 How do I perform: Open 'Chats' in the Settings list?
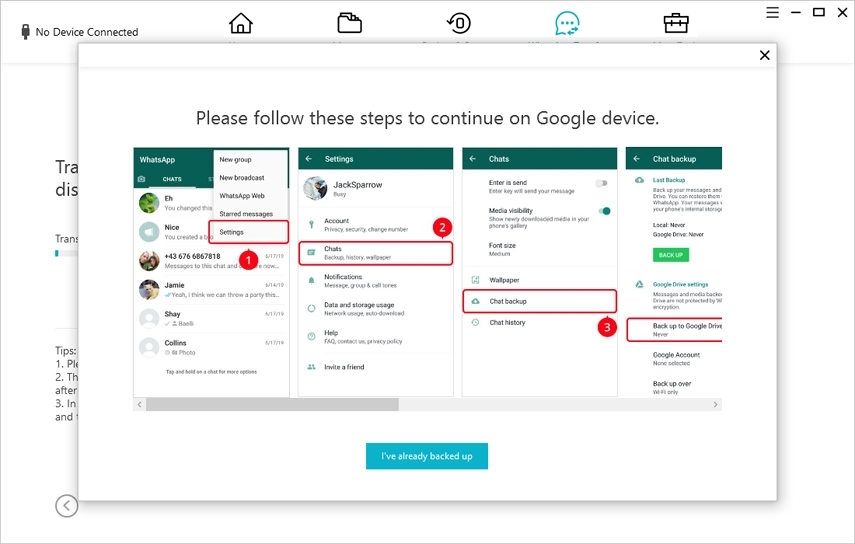376,253
